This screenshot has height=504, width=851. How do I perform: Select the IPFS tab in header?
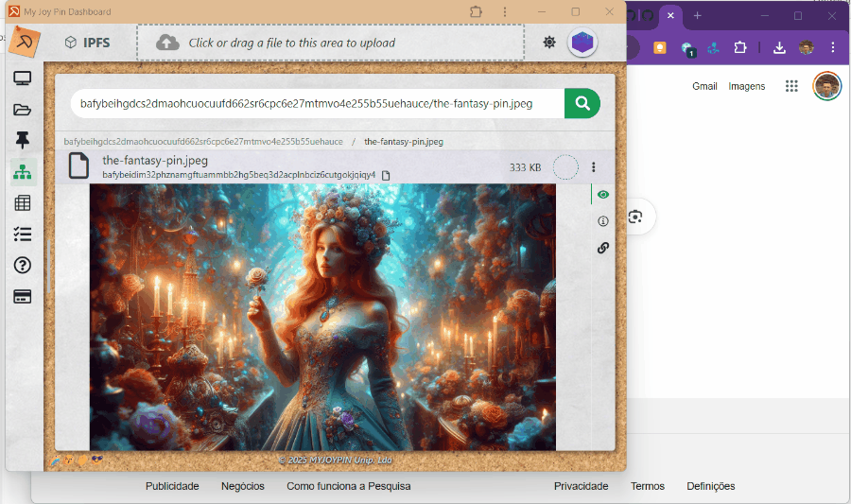coord(86,43)
